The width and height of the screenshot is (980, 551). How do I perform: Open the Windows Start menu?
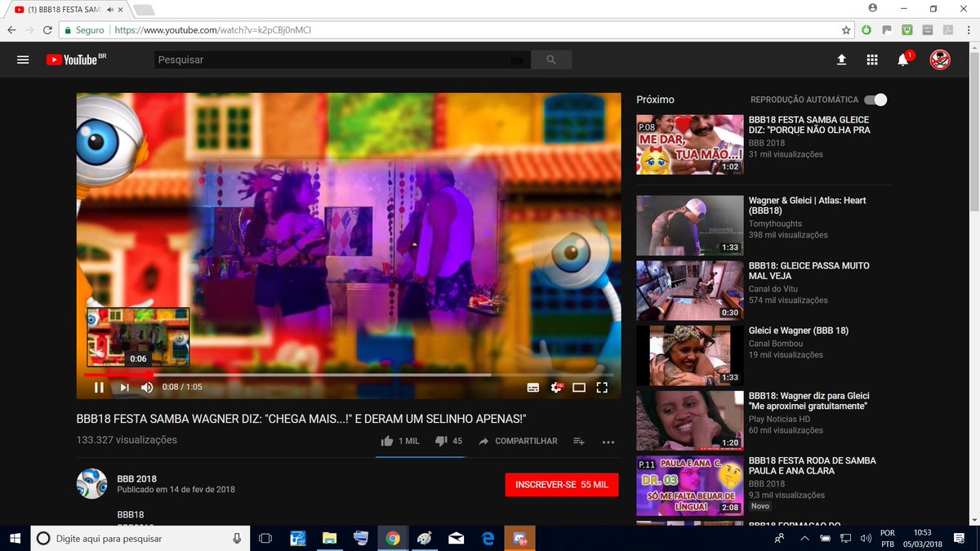click(x=15, y=539)
